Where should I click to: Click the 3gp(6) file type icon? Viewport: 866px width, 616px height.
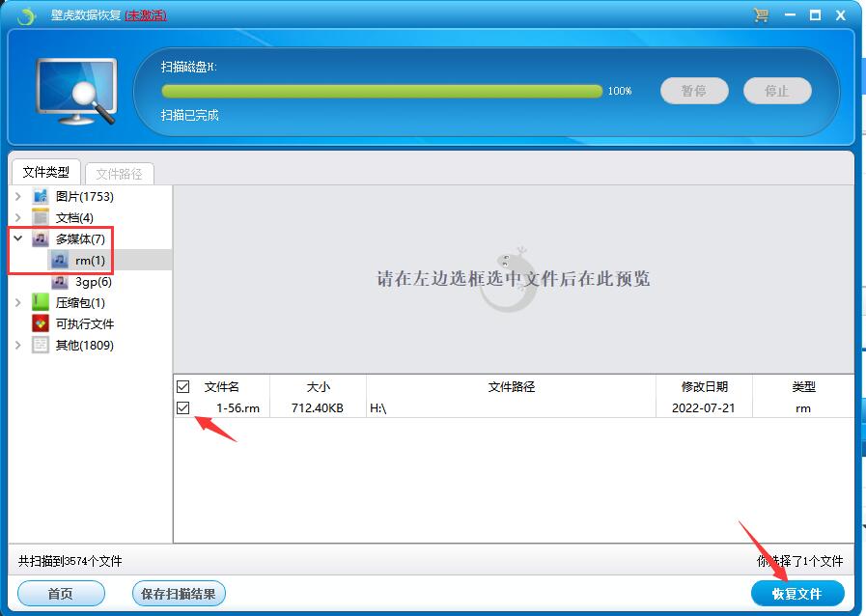pos(60,282)
